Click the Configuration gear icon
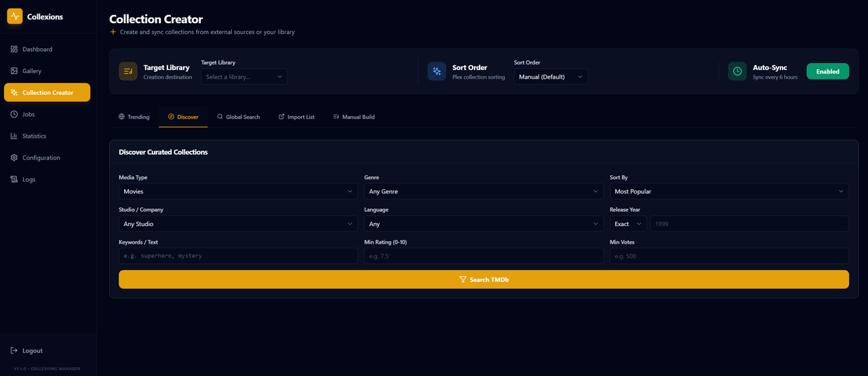The width and height of the screenshot is (868, 376). pyautogui.click(x=14, y=158)
